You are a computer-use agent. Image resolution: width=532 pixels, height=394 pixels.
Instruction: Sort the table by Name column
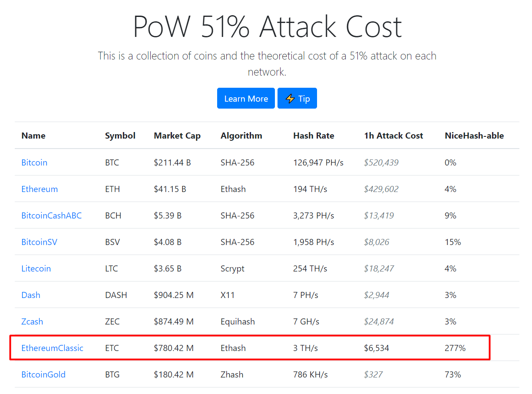click(33, 136)
